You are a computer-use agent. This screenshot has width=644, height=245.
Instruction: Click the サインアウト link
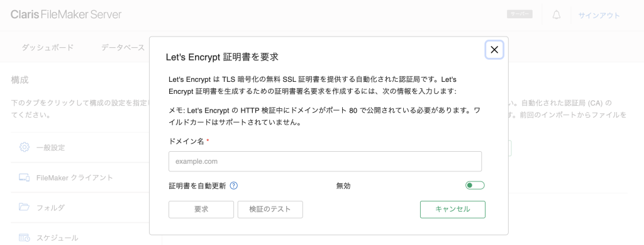point(599,16)
